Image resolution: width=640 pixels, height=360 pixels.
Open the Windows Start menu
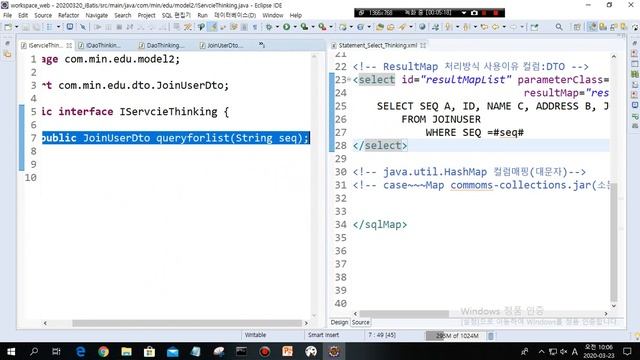pos(11,351)
